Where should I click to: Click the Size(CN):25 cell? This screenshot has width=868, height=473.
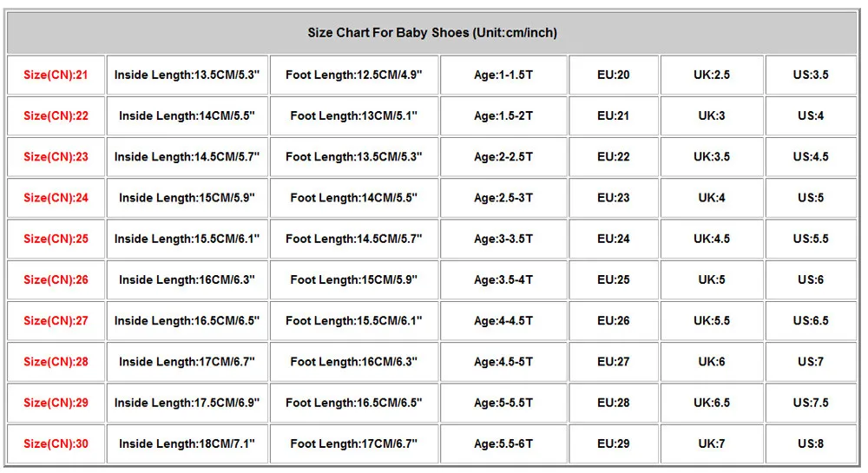pyautogui.click(x=56, y=239)
